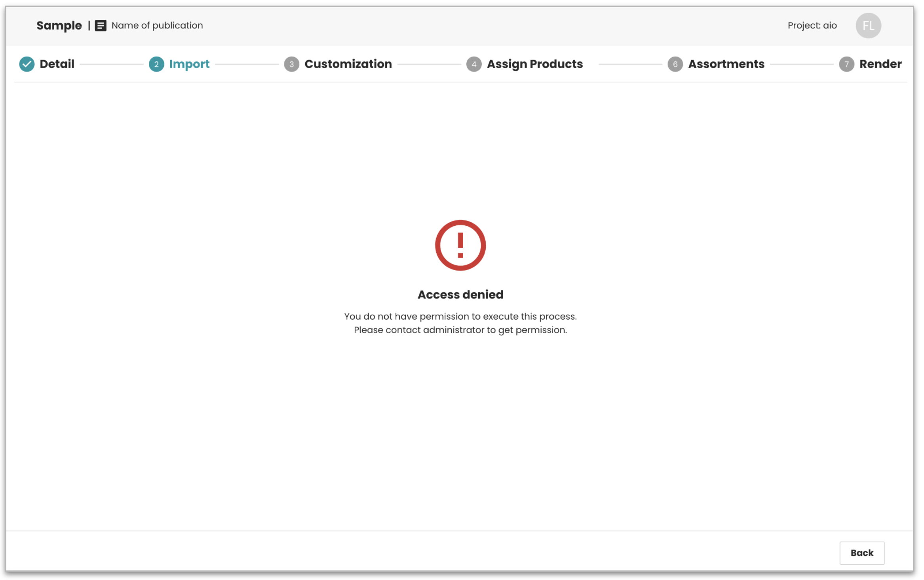The height and width of the screenshot is (580, 924).
Task: Navigate to the Render step
Action: 880,64
